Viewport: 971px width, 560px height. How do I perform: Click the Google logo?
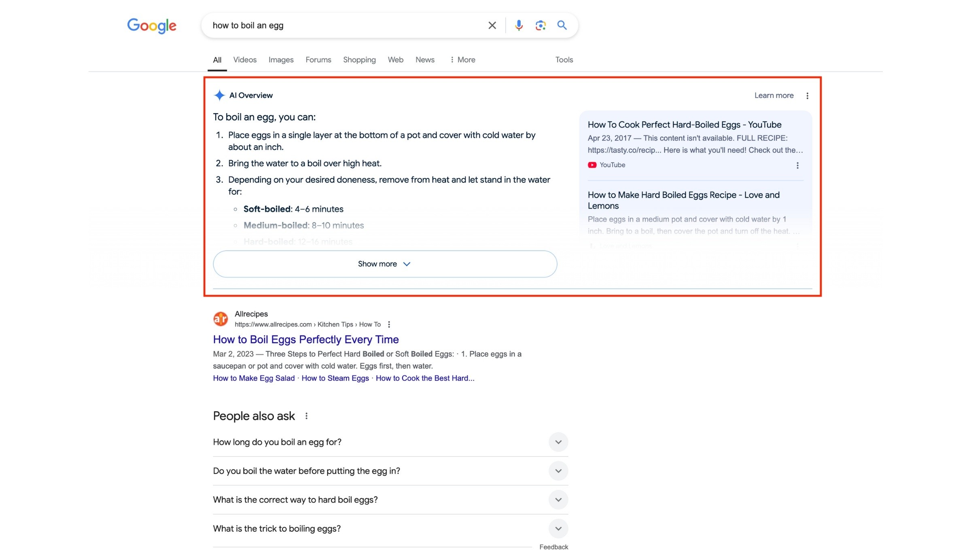click(x=152, y=25)
